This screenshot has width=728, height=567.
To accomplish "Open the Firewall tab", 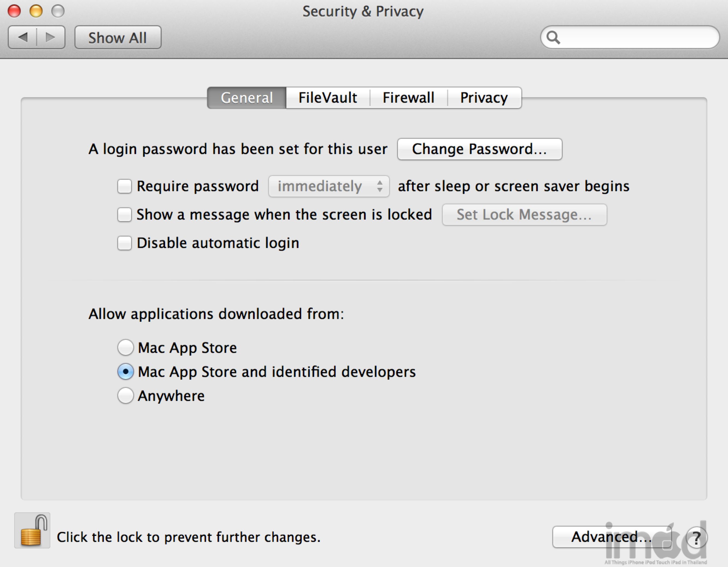I will tap(408, 98).
